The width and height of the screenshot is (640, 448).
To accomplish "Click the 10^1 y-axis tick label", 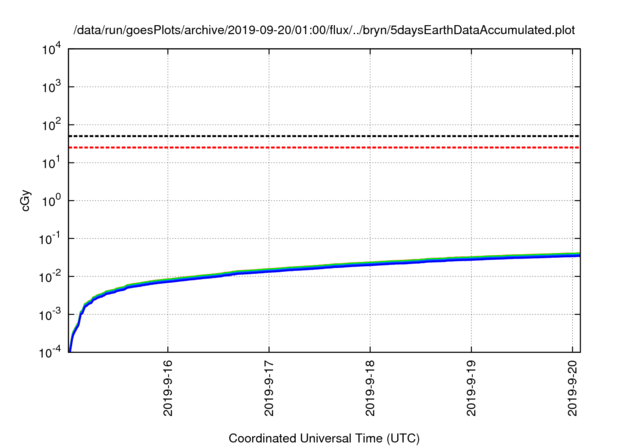I will tap(52, 163).
